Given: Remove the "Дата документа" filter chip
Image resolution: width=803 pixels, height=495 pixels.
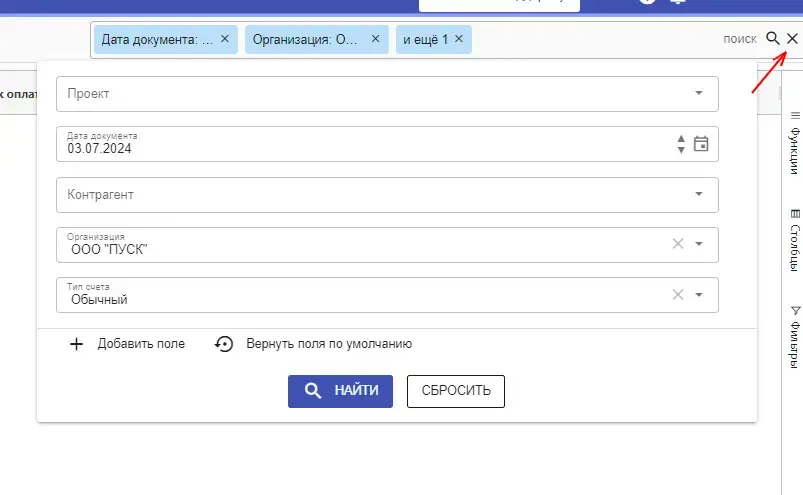Looking at the screenshot, I should click(225, 39).
